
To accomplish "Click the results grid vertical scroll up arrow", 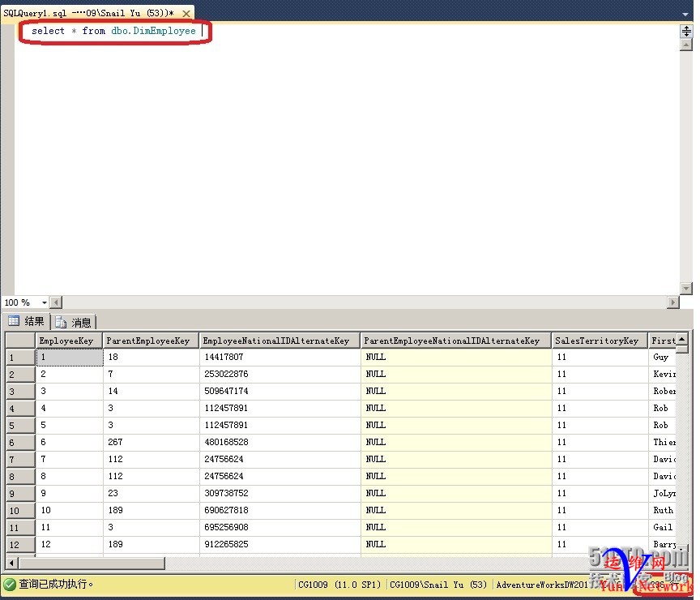I will point(681,339).
